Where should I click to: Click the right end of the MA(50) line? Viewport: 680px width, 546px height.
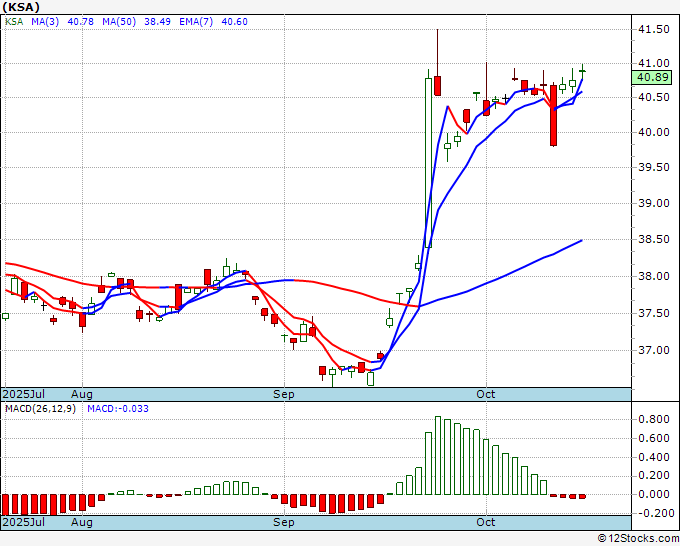click(x=581, y=240)
